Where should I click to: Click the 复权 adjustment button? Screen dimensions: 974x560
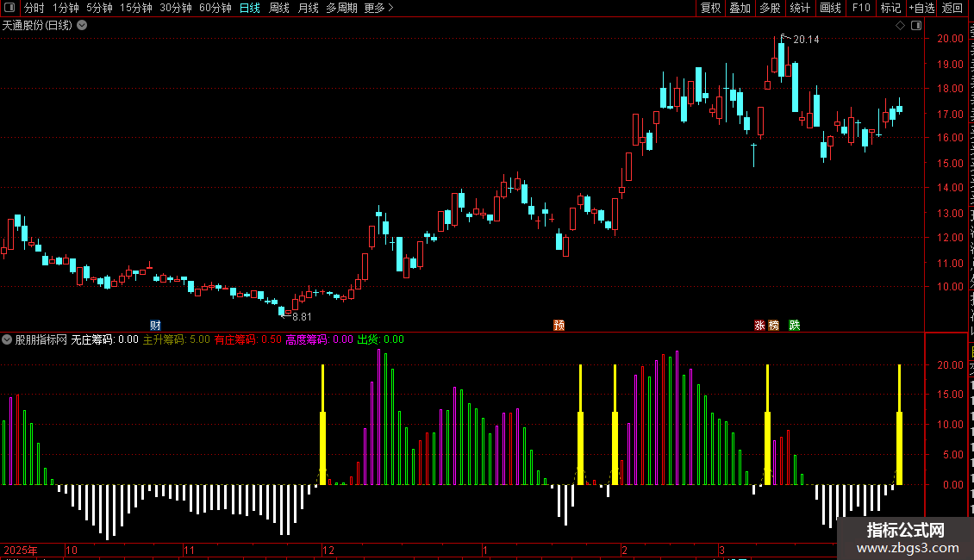coord(710,8)
